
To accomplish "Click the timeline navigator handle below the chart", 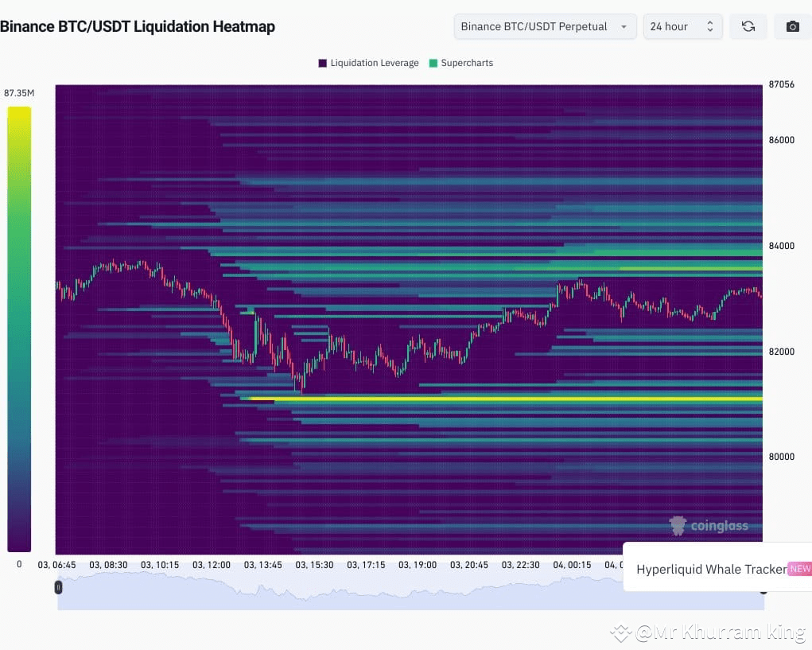I will [x=58, y=587].
